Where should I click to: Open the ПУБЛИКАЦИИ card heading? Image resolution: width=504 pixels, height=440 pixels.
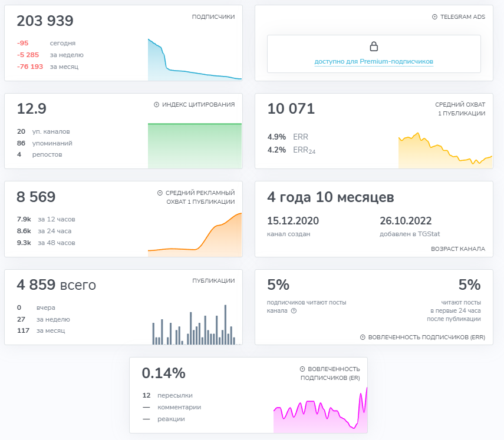tap(213, 281)
